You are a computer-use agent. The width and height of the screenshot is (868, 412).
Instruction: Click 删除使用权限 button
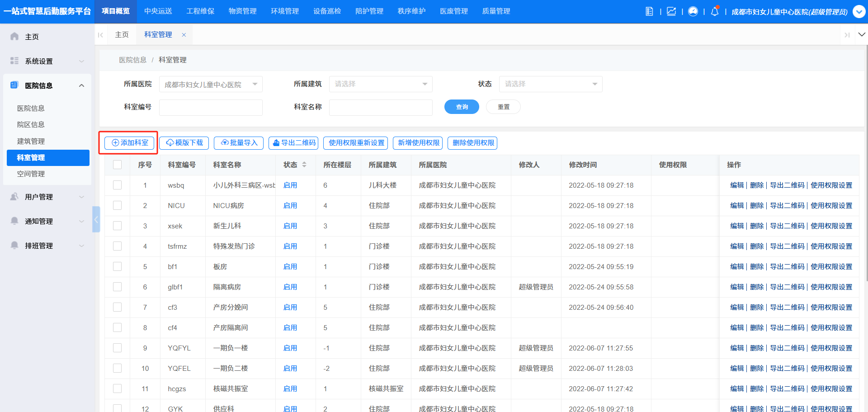pyautogui.click(x=472, y=143)
